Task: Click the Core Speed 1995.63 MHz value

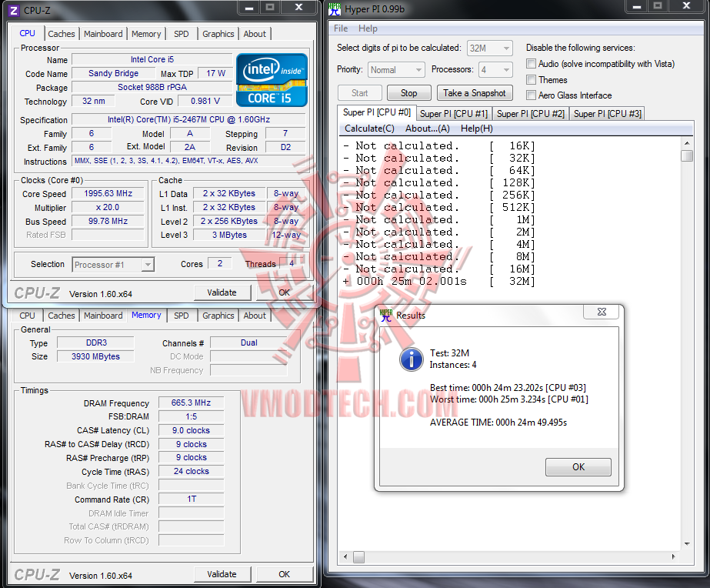Action: click(108, 193)
